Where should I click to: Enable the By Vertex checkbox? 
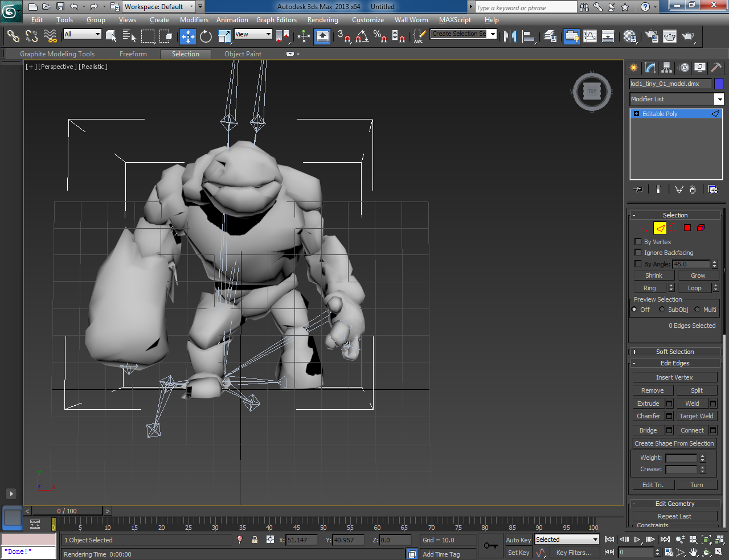(638, 242)
